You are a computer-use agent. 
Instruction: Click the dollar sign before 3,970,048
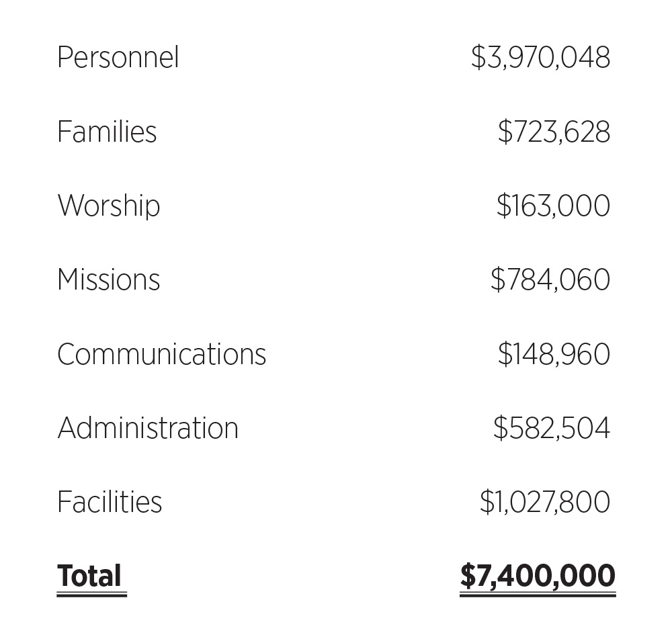click(478, 58)
